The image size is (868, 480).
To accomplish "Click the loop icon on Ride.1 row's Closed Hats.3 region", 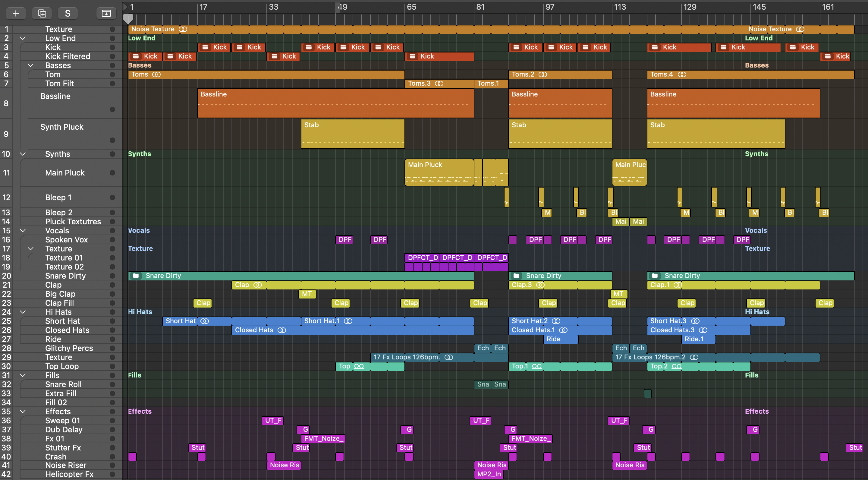I will (703, 330).
